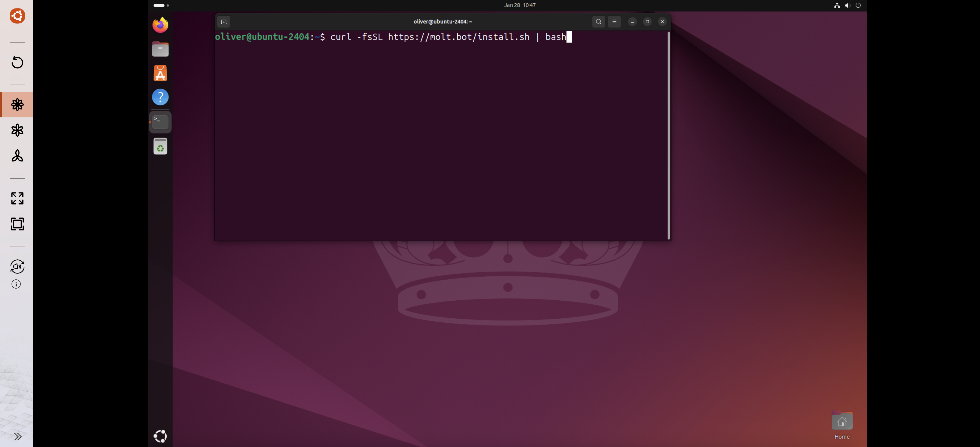The width and height of the screenshot is (980, 447).
Task: Open the date and time clock menu
Action: pyautogui.click(x=520, y=5)
